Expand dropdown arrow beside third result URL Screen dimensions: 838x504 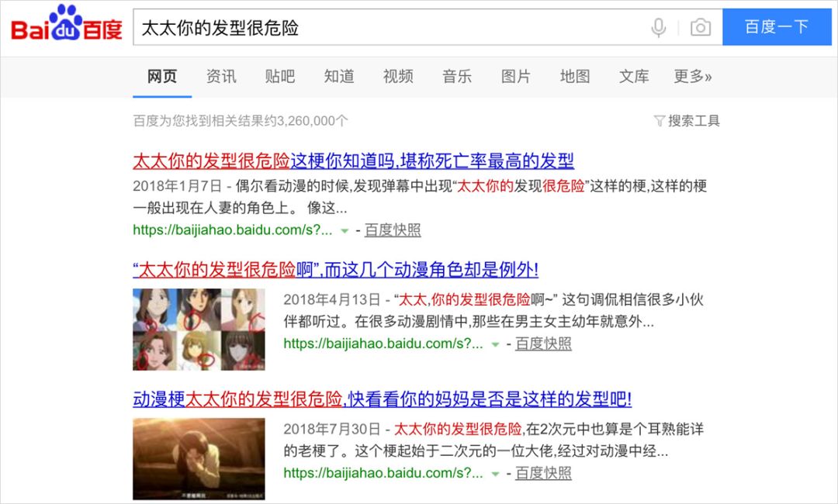coord(495,474)
